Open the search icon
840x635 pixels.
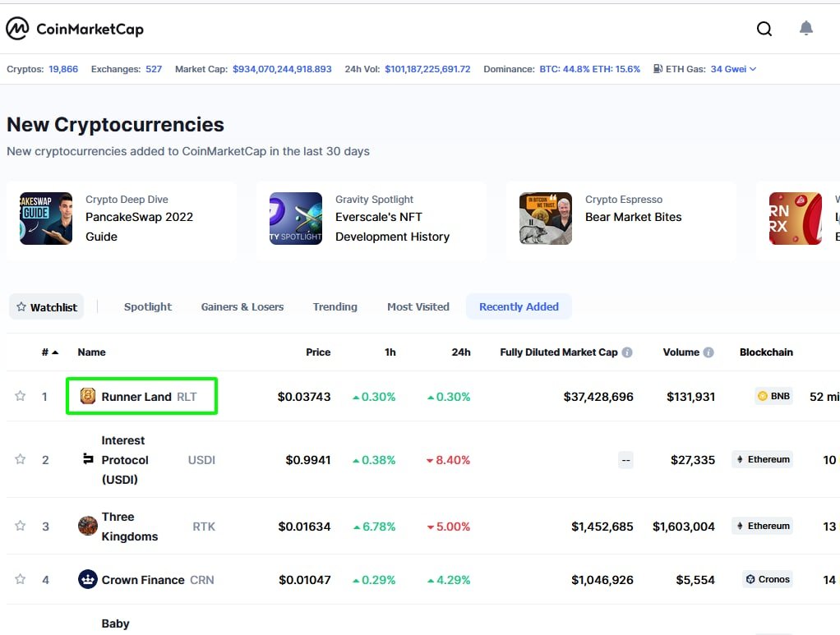tap(764, 28)
